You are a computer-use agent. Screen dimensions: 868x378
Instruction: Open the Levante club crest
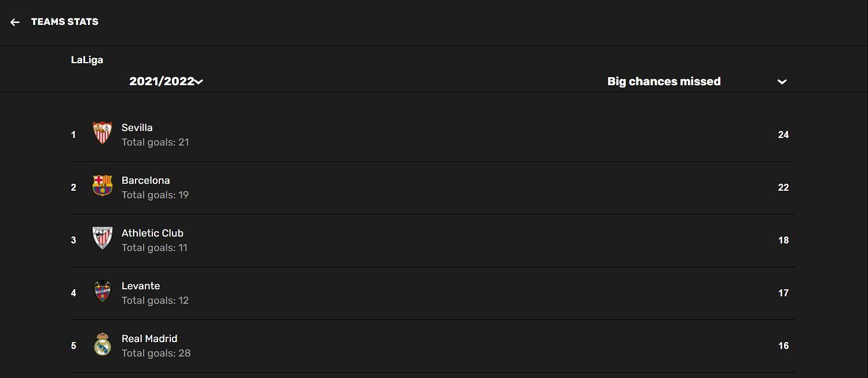(102, 291)
